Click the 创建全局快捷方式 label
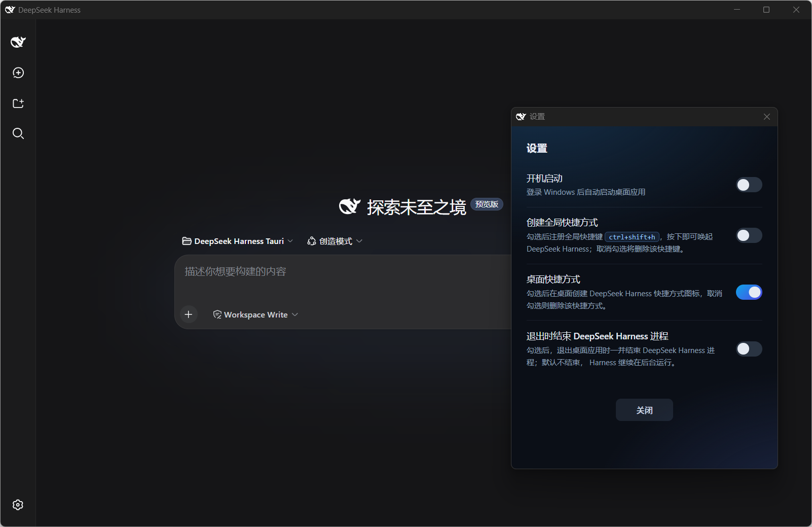 [x=562, y=223]
